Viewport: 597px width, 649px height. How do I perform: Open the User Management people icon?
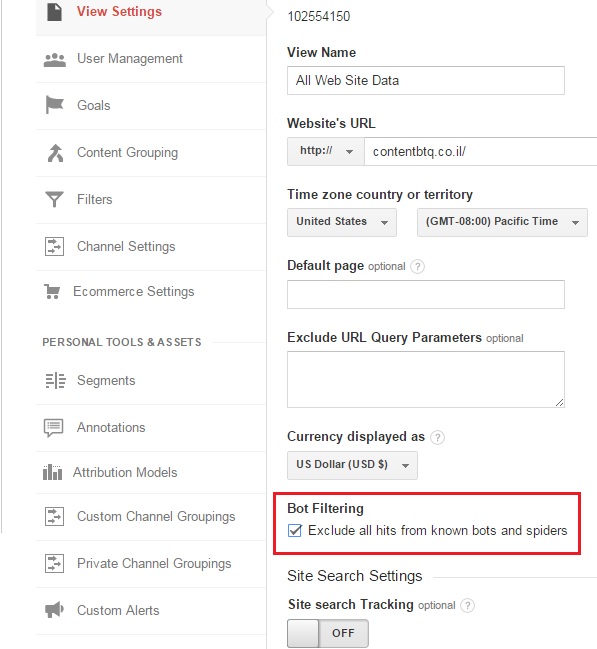tap(55, 60)
